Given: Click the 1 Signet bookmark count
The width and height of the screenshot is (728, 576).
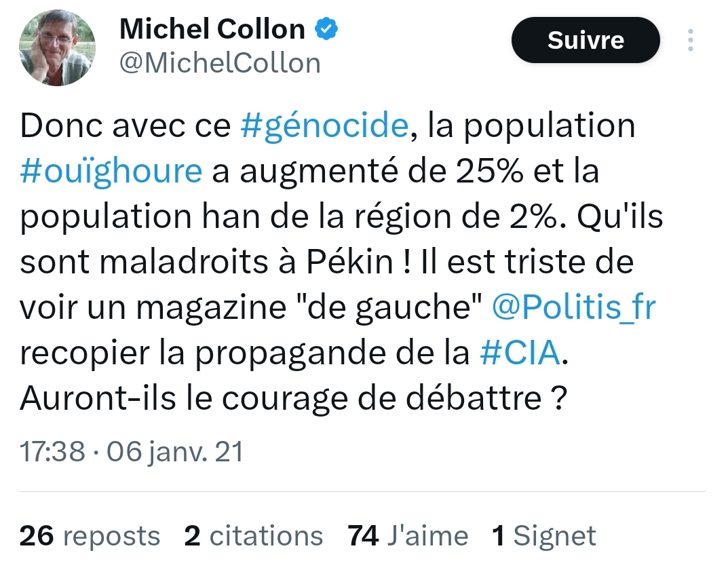Looking at the screenshot, I should tap(544, 536).
